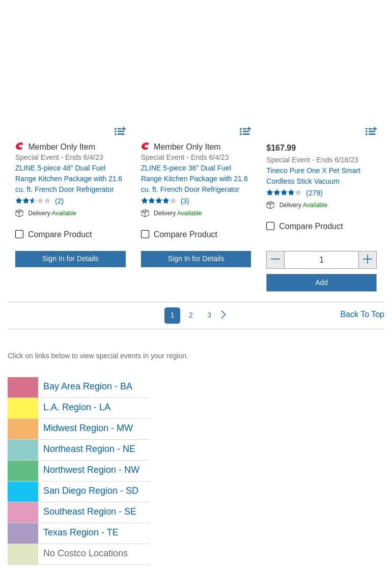Click Sign In for Details, ZLINE 48"
This screenshot has width=392, height=568.
click(70, 259)
